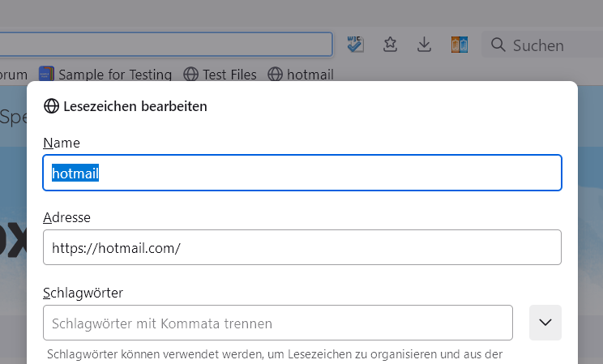Click the browser address bar
Screen dimensions: 603x364
tap(162, 44)
